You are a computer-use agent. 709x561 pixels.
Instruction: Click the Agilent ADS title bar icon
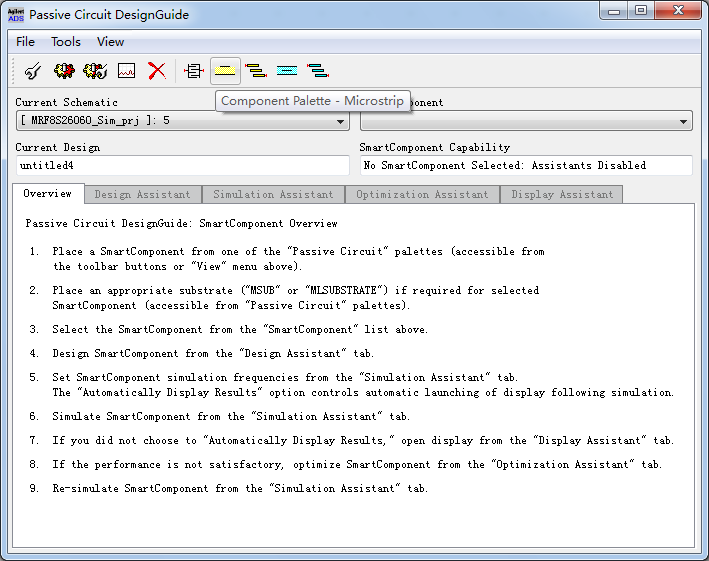click(x=16, y=15)
